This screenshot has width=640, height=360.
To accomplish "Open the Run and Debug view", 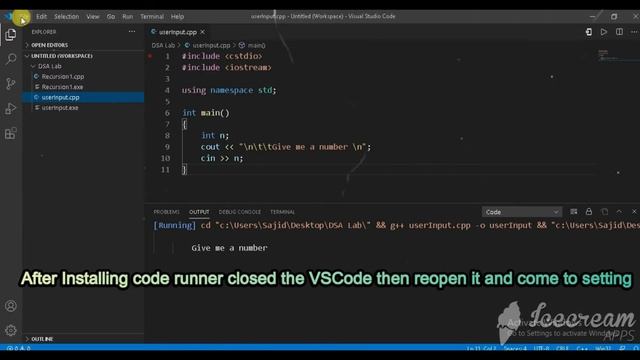I will [x=11, y=109].
